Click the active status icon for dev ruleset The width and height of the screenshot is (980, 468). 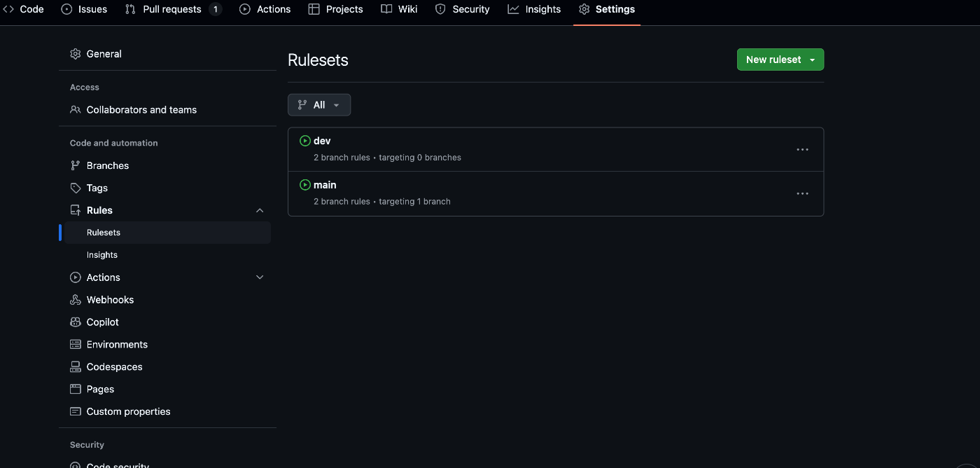point(304,141)
